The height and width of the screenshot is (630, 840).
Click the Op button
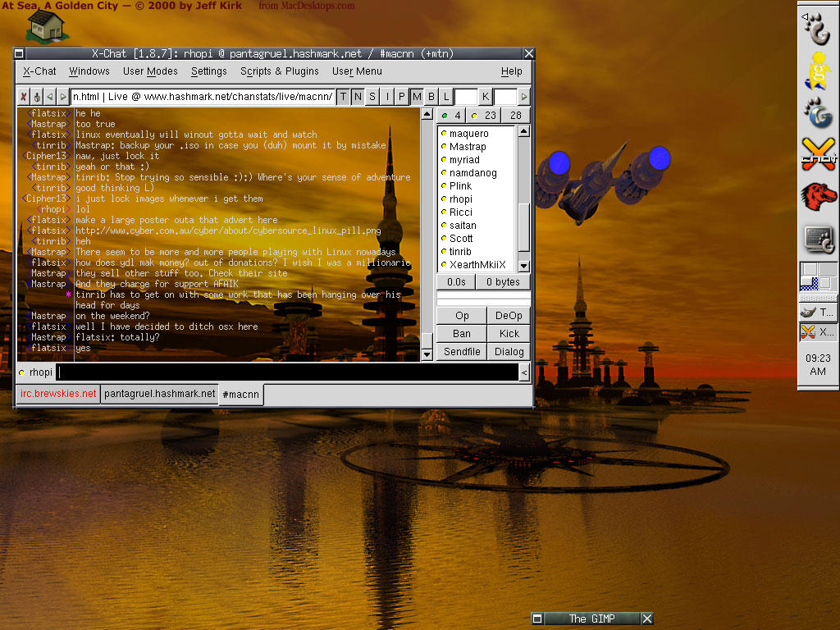coord(462,316)
